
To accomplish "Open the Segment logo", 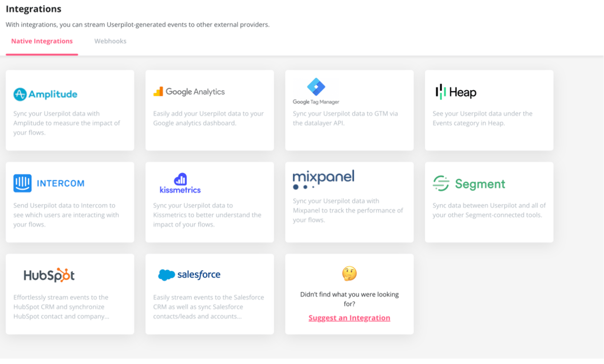I will tap(469, 183).
